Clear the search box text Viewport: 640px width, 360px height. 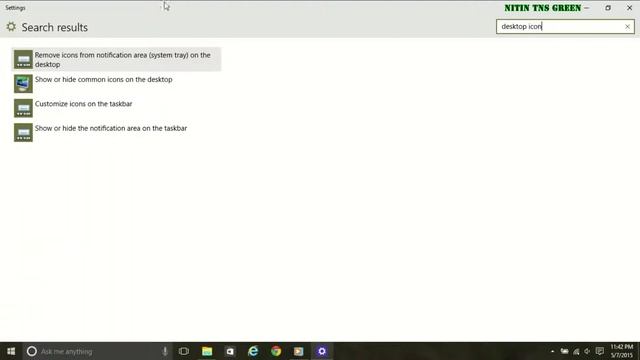tap(627, 27)
